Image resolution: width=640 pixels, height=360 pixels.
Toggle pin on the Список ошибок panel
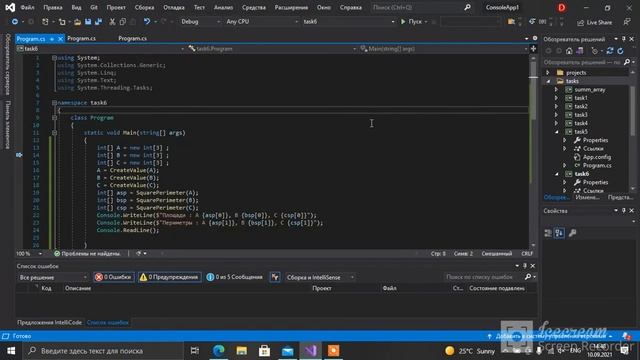coord(525,266)
